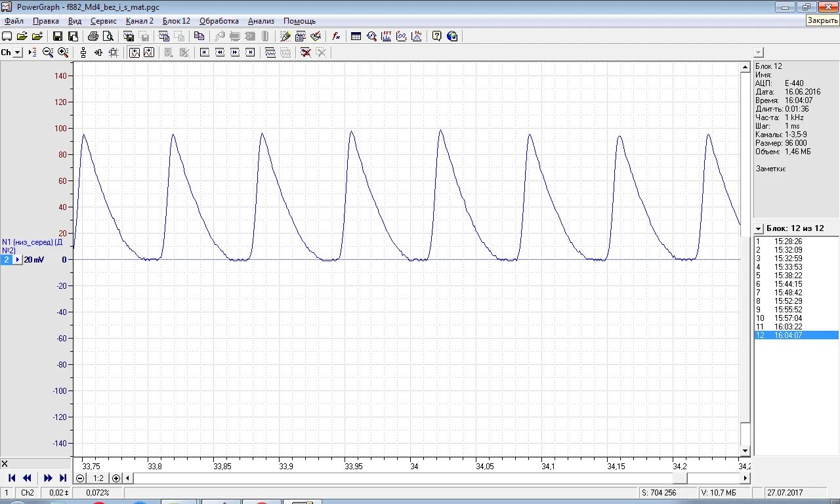
Task: Open the Сервис menu
Action: click(x=104, y=21)
